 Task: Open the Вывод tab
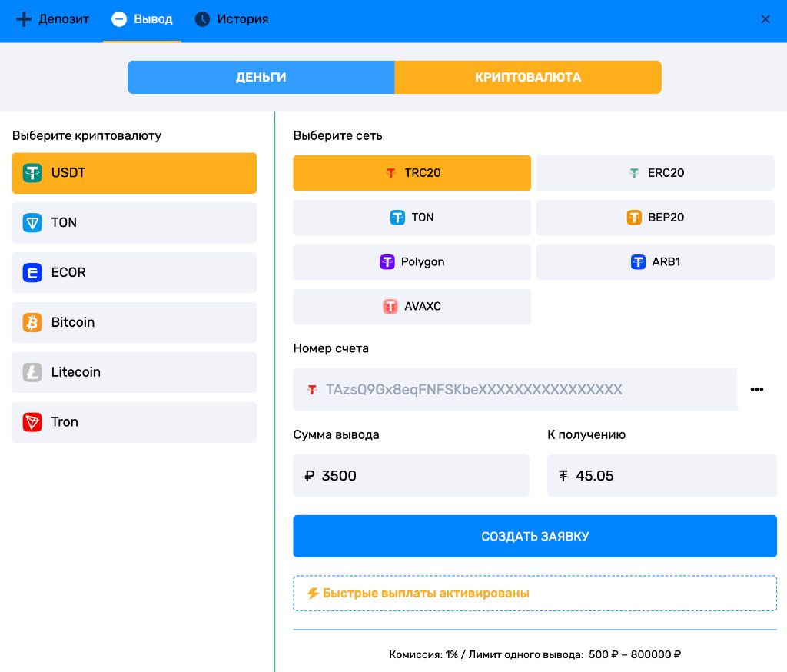[x=141, y=19]
